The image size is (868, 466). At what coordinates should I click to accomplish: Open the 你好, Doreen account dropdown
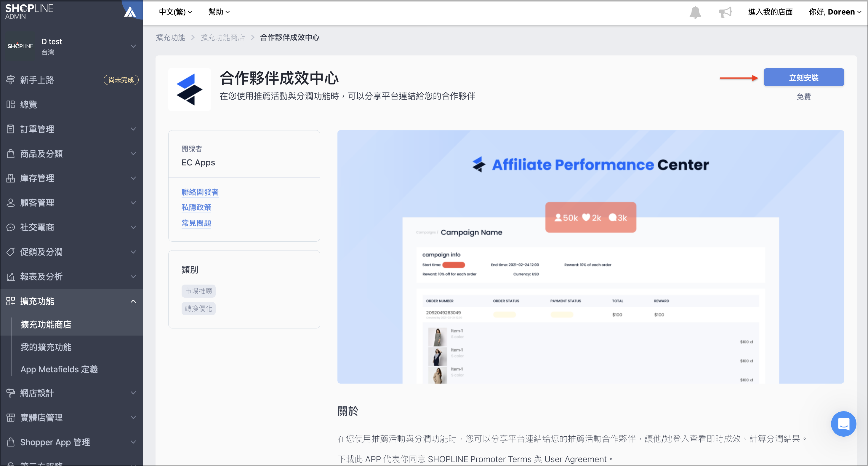click(x=835, y=12)
